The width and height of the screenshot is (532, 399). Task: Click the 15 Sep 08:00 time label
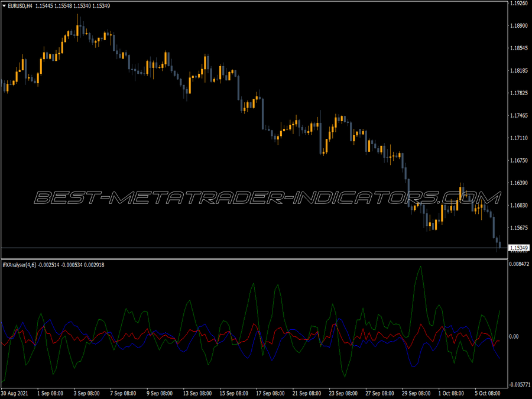pos(233,394)
